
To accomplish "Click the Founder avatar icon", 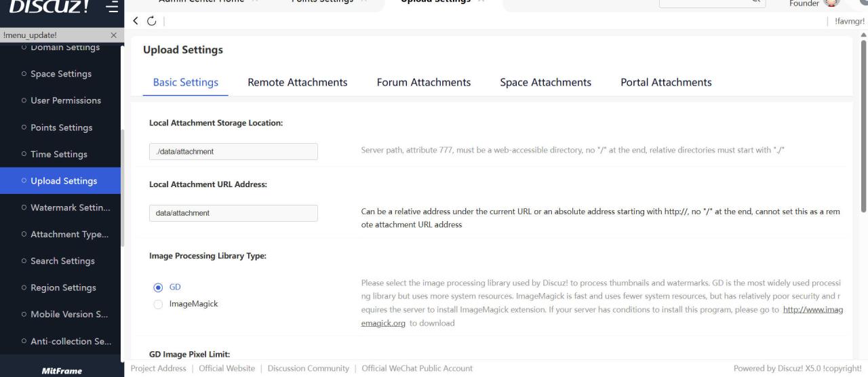I will [831, 3].
